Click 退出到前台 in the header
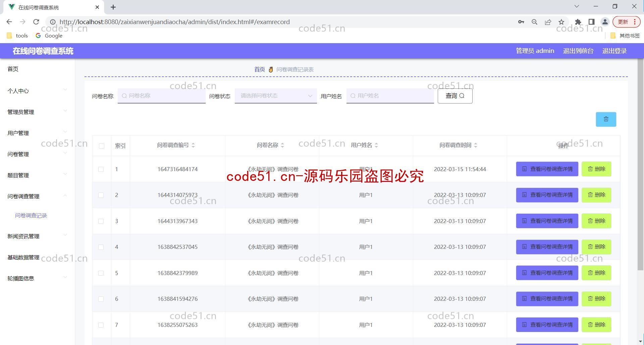The width and height of the screenshot is (644, 345). pyautogui.click(x=578, y=51)
